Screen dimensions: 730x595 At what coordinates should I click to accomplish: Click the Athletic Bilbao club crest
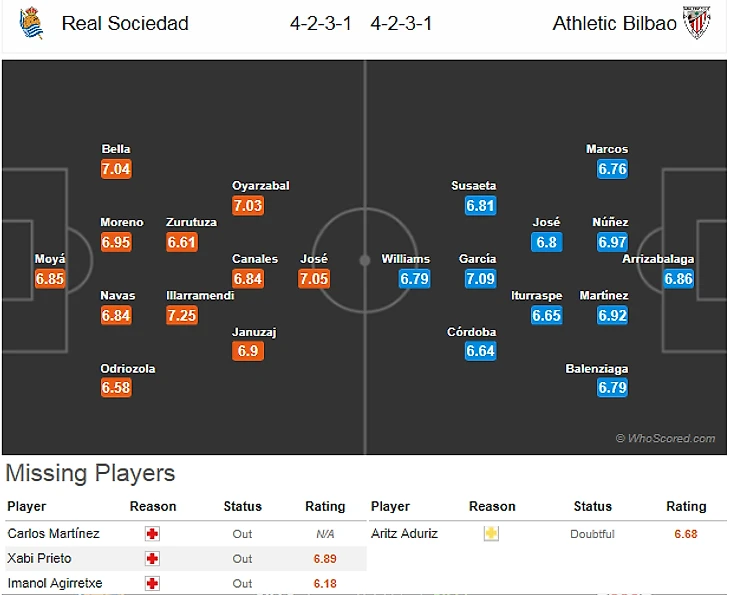(x=697, y=23)
